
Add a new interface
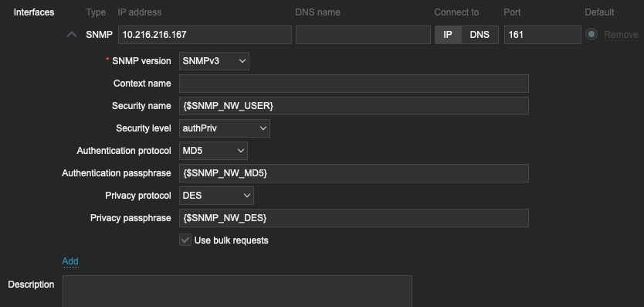tap(70, 261)
